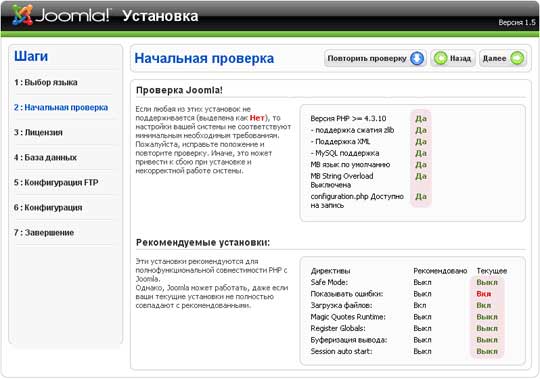Click the MySQL поддержка row label

pyautogui.click(x=345, y=153)
